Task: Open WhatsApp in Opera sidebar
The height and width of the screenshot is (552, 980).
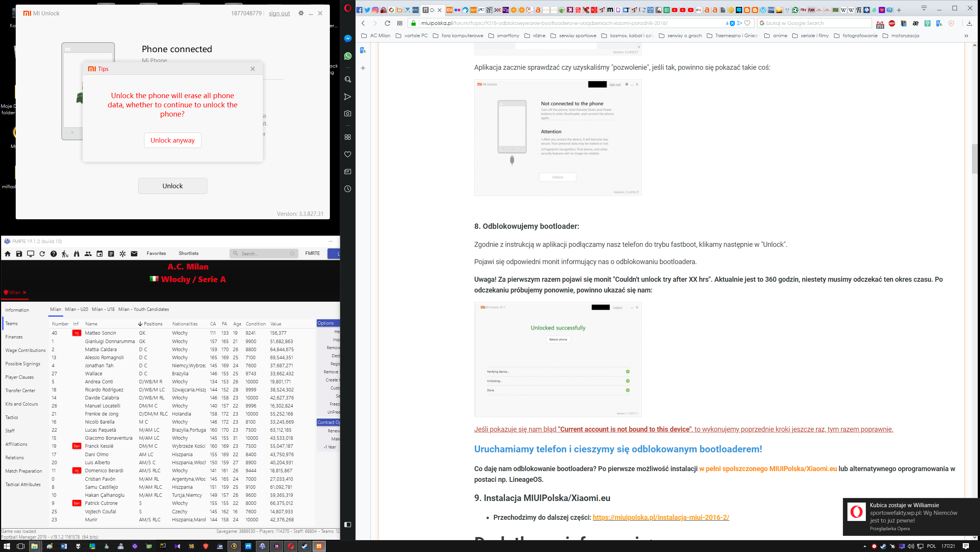Action: point(347,56)
